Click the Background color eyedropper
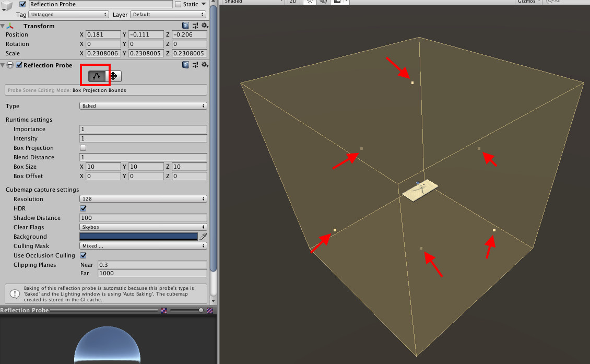The width and height of the screenshot is (590, 364). tap(203, 237)
